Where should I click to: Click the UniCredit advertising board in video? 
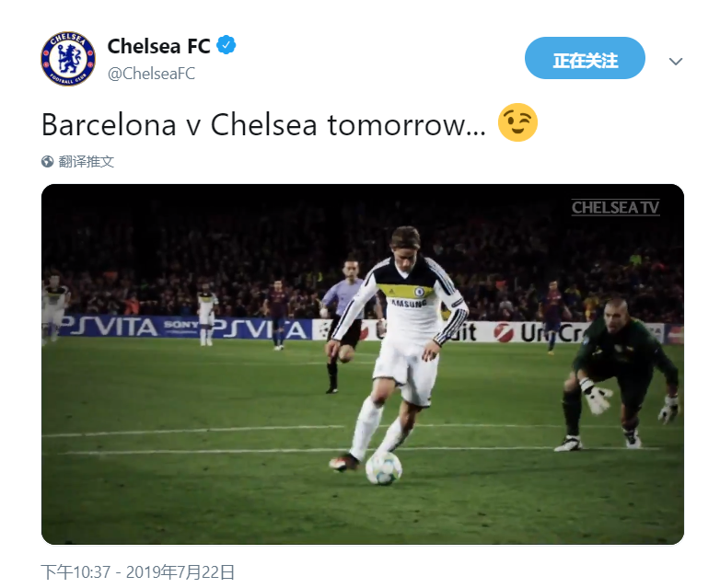click(x=540, y=332)
